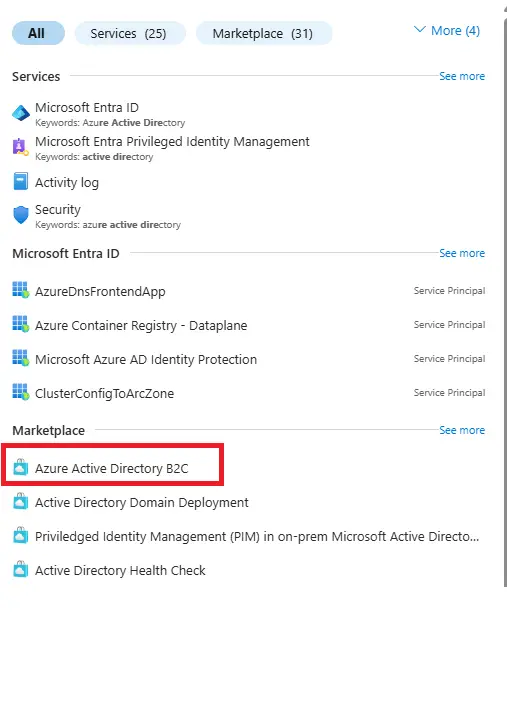
Task: Filter results by Marketplace (31)
Action: pos(263,33)
